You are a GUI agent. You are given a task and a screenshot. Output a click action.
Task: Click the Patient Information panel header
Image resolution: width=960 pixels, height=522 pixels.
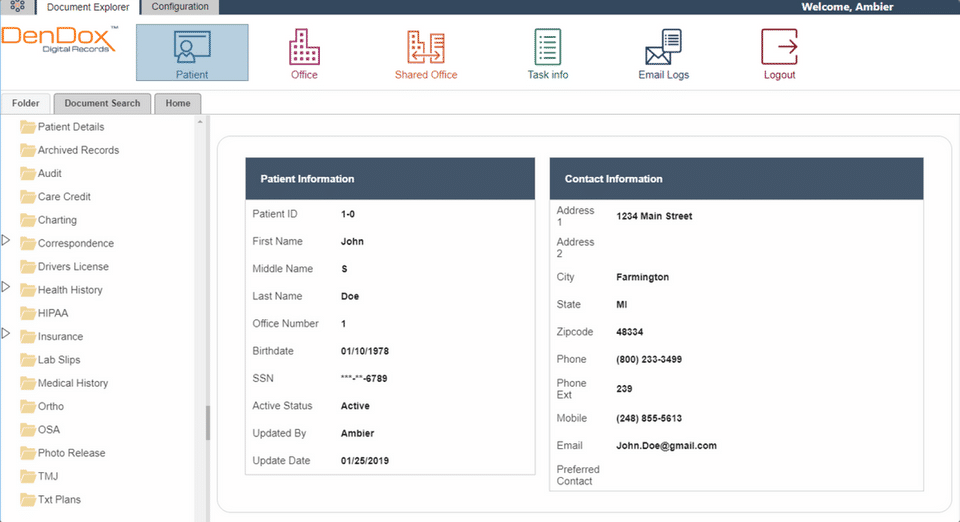(x=390, y=179)
